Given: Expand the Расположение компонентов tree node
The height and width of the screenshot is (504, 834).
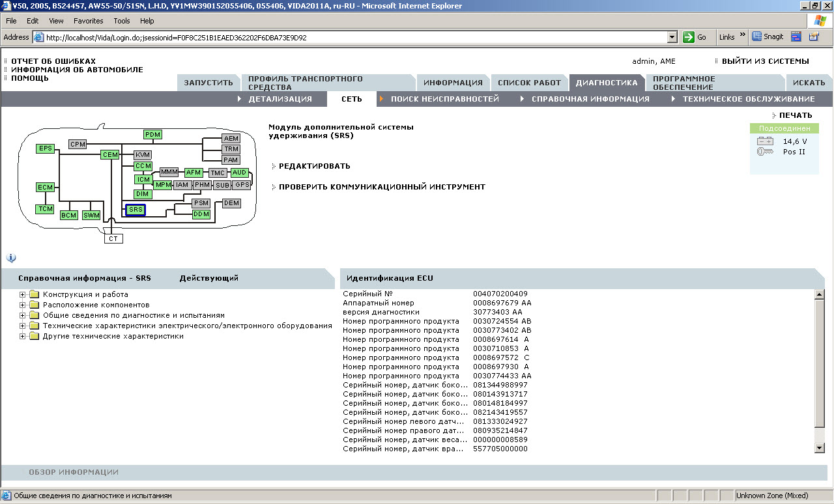Looking at the screenshot, I should tap(23, 305).
